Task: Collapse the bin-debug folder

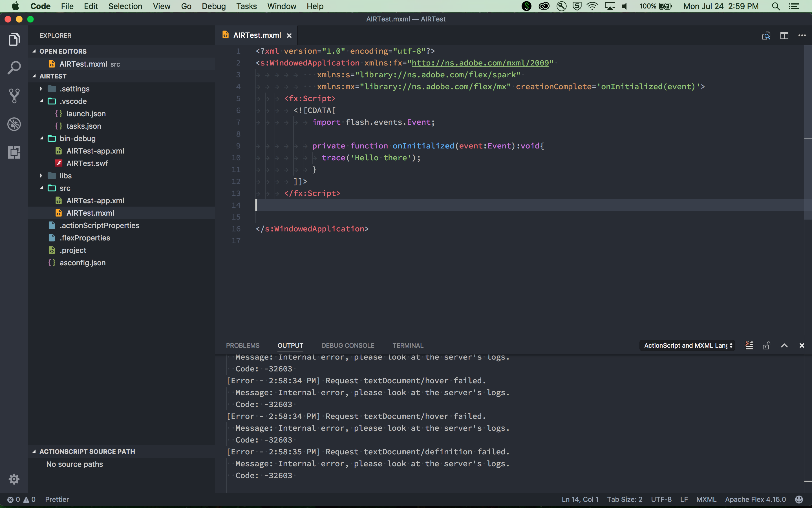Action: pos(41,138)
